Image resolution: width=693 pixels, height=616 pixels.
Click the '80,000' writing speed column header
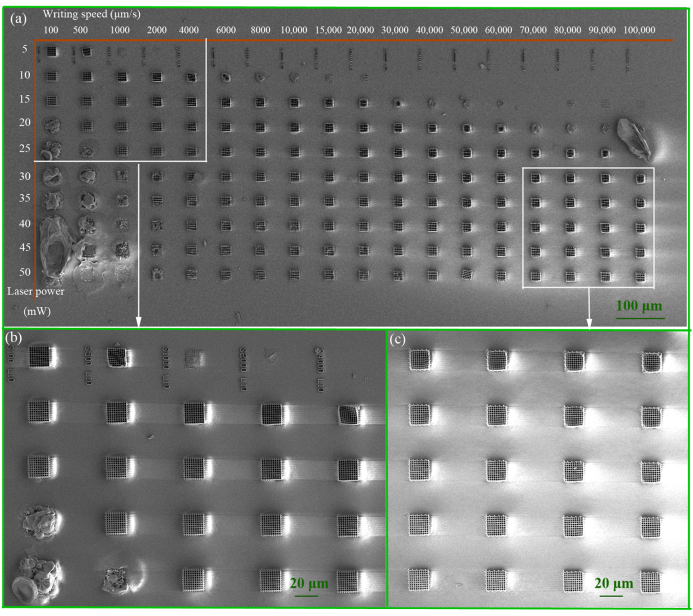point(568,30)
